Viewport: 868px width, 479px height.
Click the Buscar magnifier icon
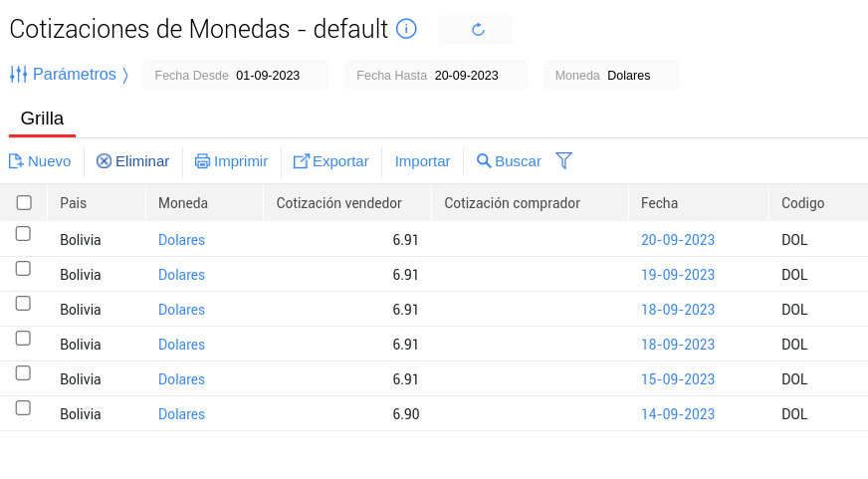point(484,161)
